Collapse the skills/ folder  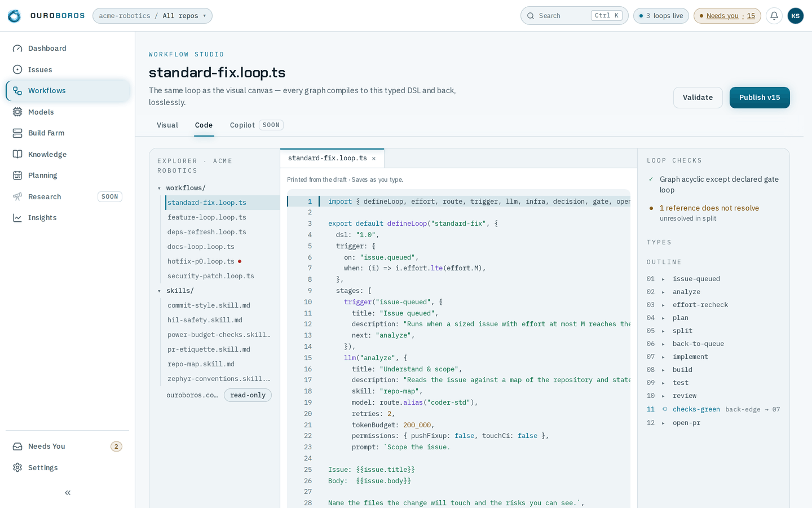tap(159, 291)
